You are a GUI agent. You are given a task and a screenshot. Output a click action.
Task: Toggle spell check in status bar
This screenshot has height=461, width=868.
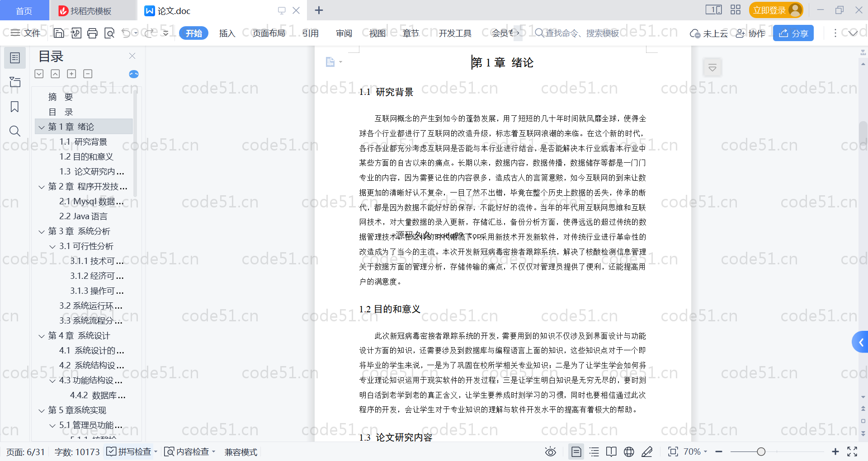tap(129, 452)
